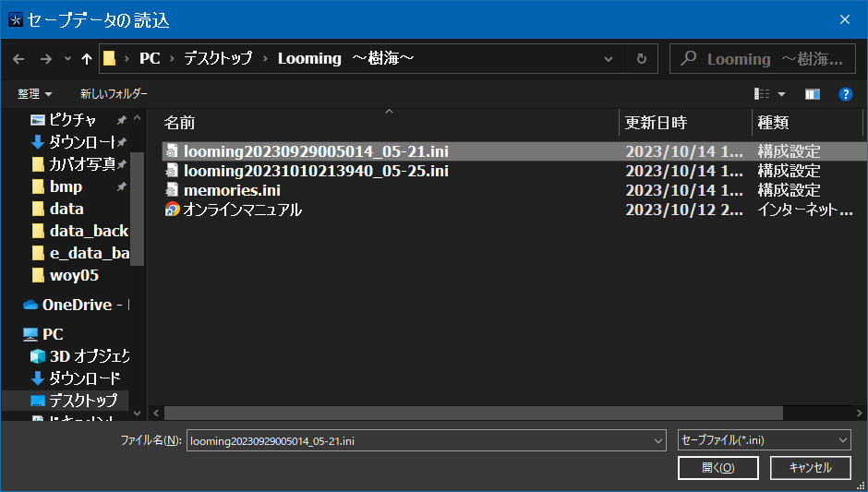Click the Up one level arrow

(87, 58)
